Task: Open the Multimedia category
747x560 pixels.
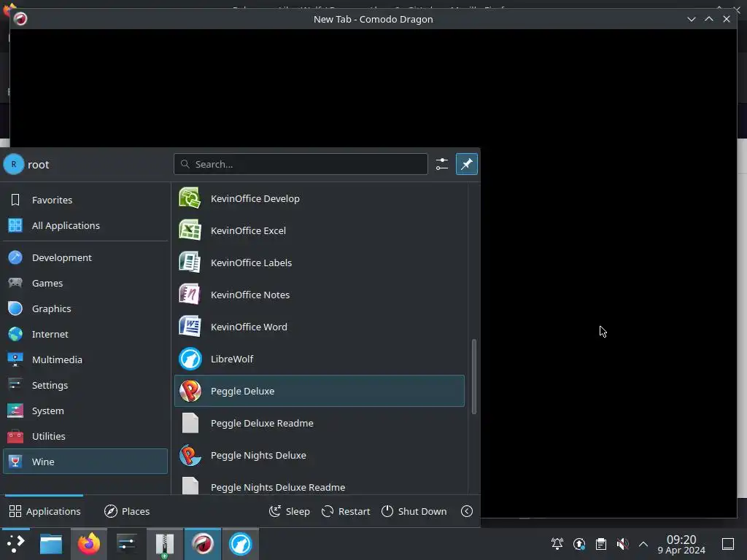Action: click(x=85, y=360)
